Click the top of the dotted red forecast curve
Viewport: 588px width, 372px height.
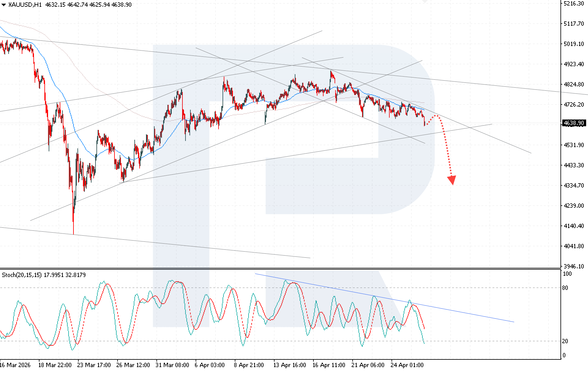(436, 116)
